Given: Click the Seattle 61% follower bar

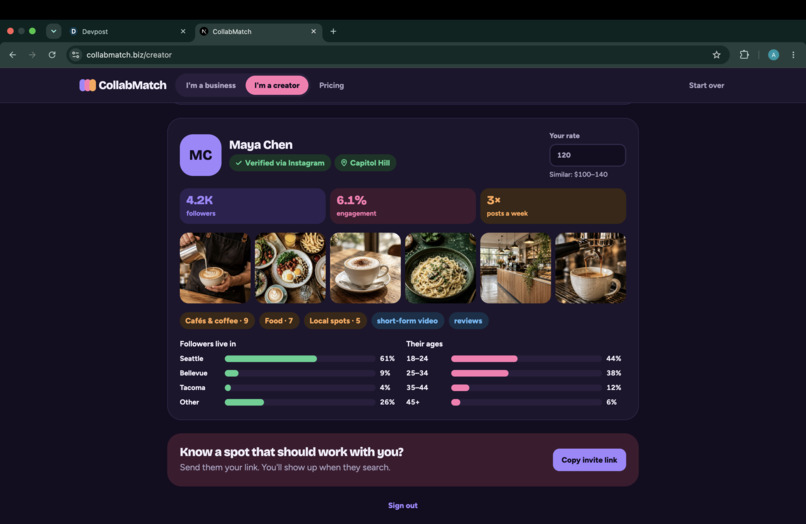Looking at the screenshot, I should [x=300, y=359].
